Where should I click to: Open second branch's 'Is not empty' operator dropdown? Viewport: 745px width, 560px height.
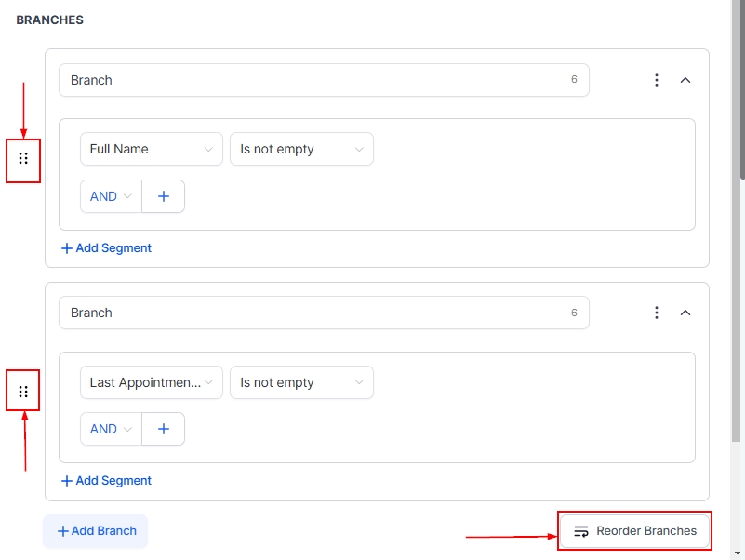[x=301, y=382]
